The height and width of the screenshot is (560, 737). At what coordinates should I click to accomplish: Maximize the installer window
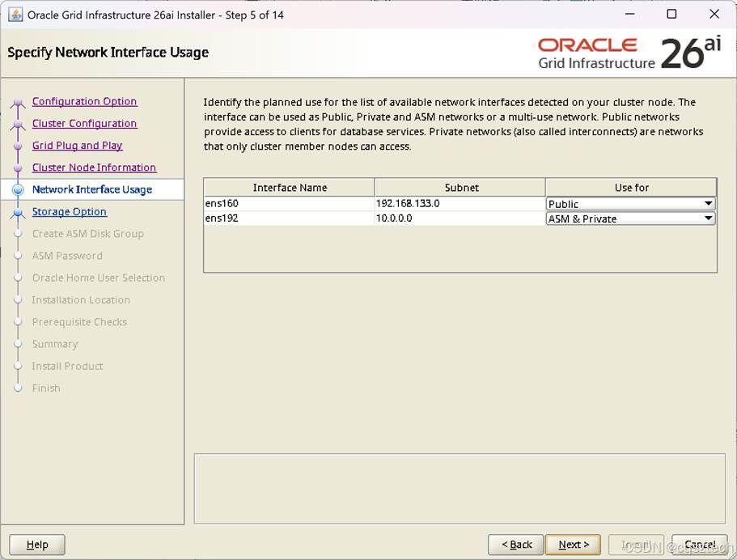tap(672, 14)
